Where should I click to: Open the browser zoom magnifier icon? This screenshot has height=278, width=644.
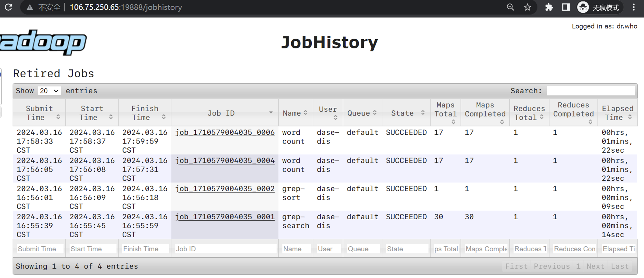[x=510, y=7]
